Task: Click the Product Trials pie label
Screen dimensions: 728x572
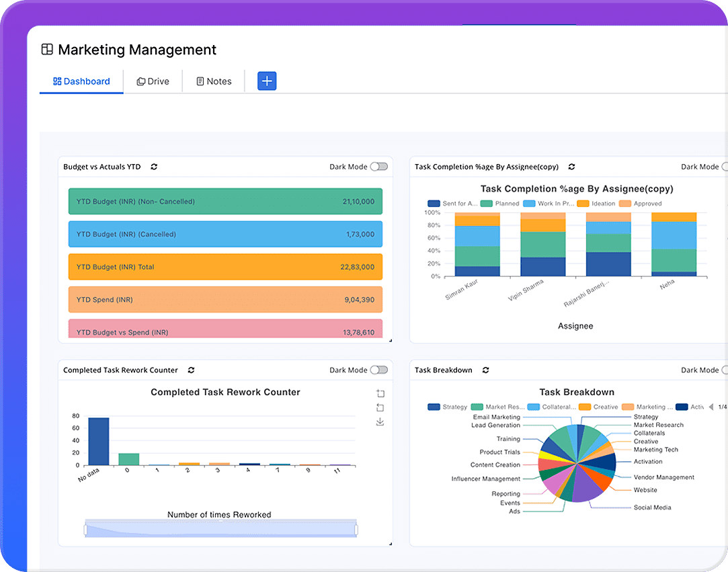Action: pos(499,452)
